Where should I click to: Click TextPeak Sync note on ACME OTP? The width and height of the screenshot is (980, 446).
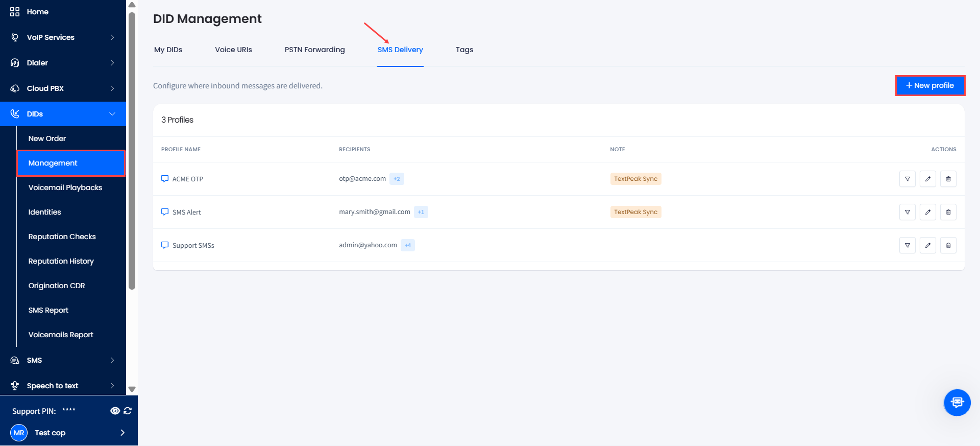point(635,179)
